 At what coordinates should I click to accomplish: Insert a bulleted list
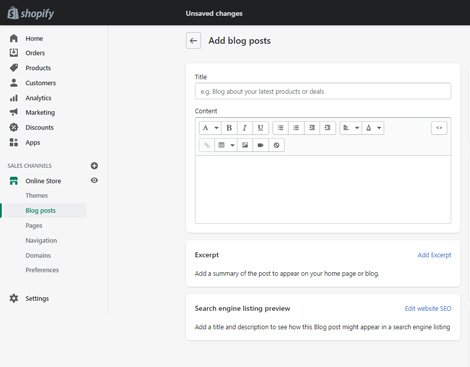[x=280, y=128]
